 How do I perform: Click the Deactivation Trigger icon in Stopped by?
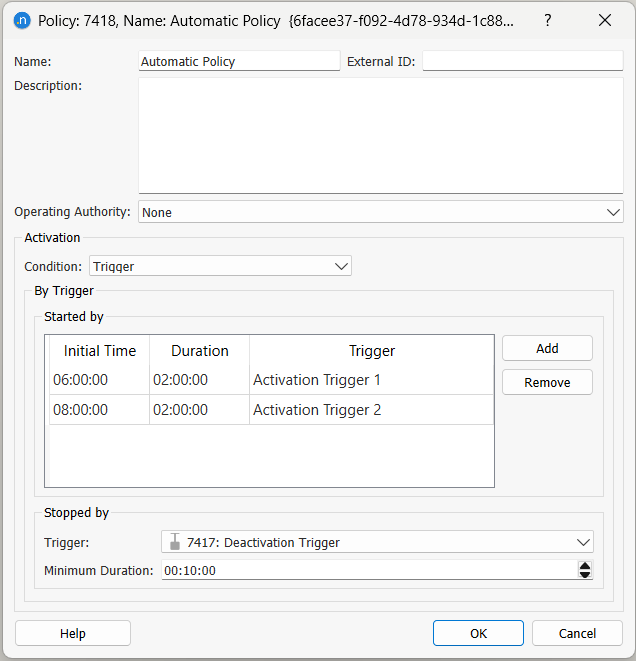[x=175, y=542]
